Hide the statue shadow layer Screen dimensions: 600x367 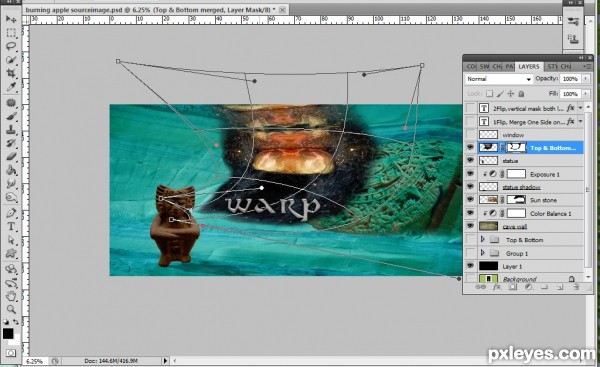pyautogui.click(x=470, y=187)
